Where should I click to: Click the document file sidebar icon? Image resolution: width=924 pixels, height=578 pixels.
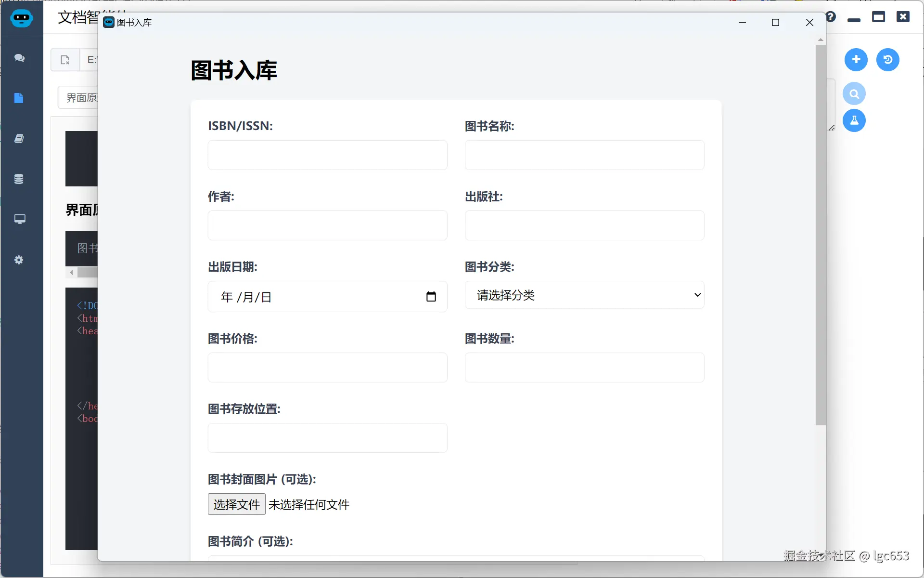(x=19, y=98)
